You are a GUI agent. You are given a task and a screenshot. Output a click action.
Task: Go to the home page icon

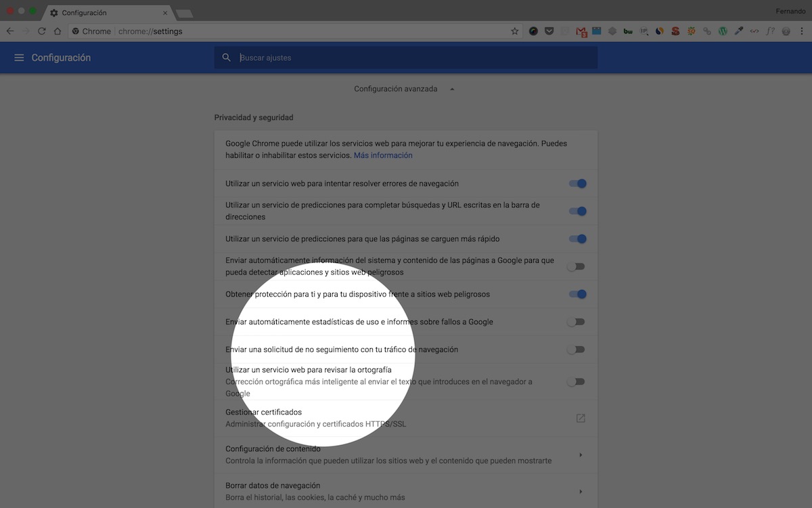[x=58, y=31]
